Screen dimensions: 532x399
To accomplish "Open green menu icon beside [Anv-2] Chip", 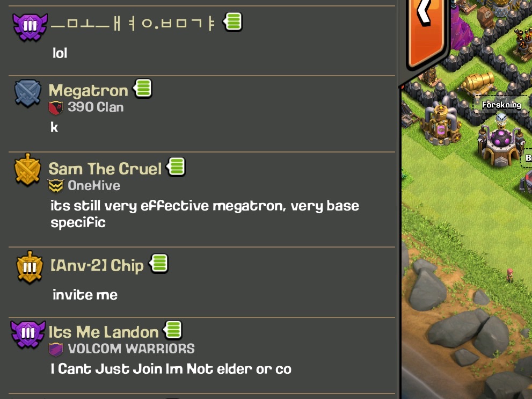I will 159,264.
